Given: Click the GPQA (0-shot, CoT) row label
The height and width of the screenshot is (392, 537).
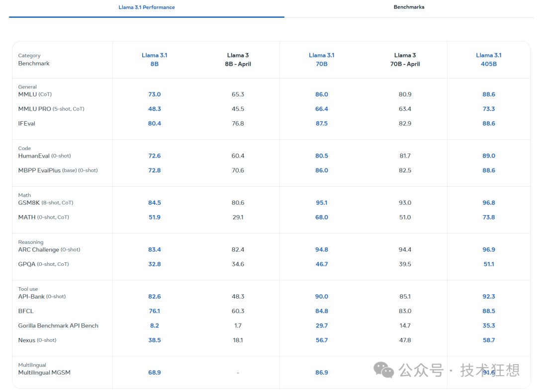Looking at the screenshot, I should (43, 264).
